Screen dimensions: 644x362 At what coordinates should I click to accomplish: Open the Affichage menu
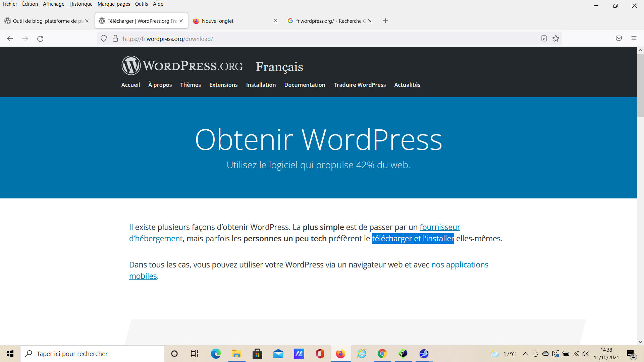tap(54, 4)
